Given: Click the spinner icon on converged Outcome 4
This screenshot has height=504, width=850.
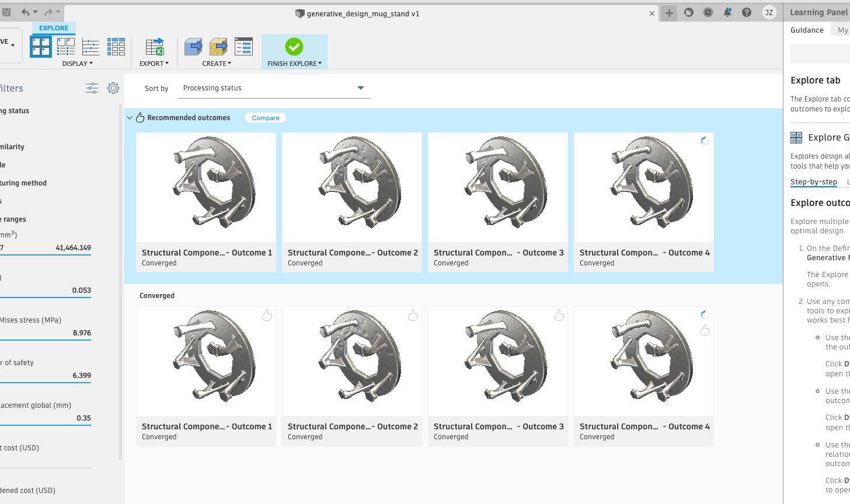Looking at the screenshot, I should pos(705,314).
